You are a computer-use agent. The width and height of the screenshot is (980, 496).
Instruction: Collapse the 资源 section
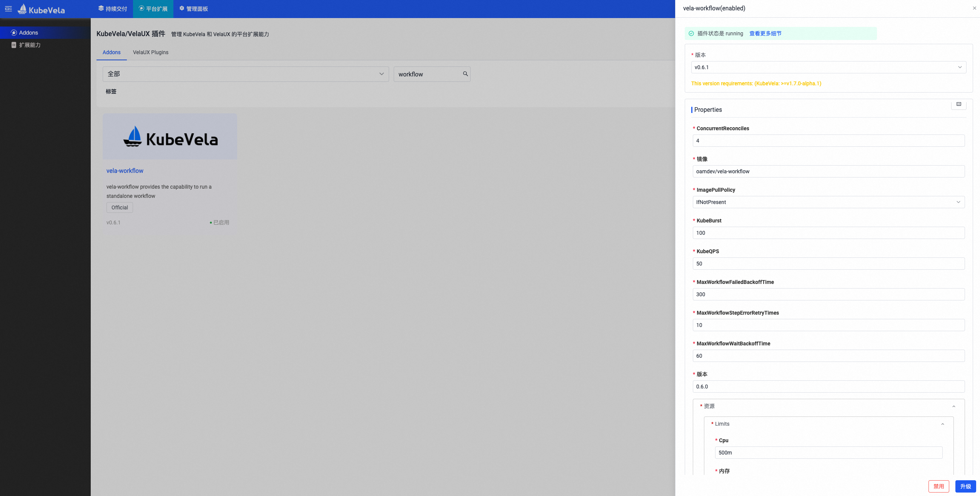[953, 406]
